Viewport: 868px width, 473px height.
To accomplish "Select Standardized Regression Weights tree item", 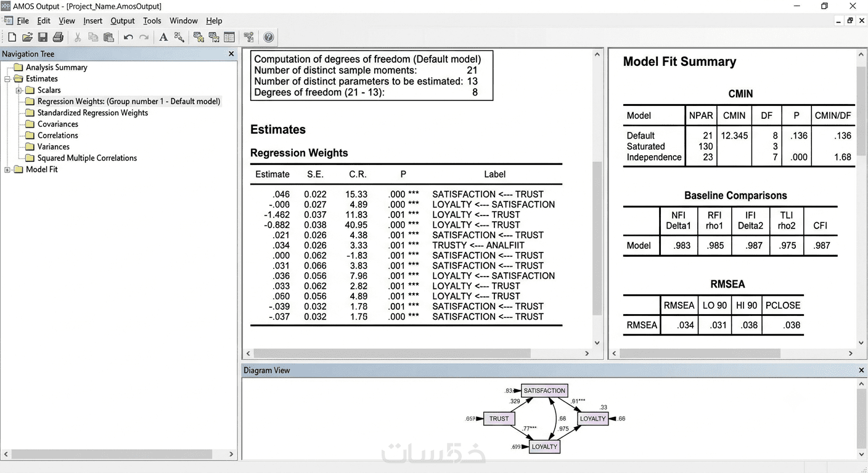I will click(93, 113).
